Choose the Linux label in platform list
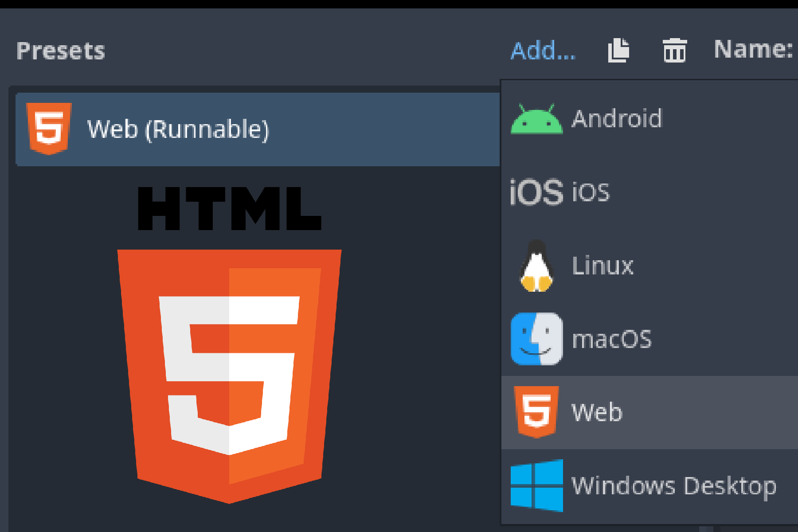 click(602, 266)
